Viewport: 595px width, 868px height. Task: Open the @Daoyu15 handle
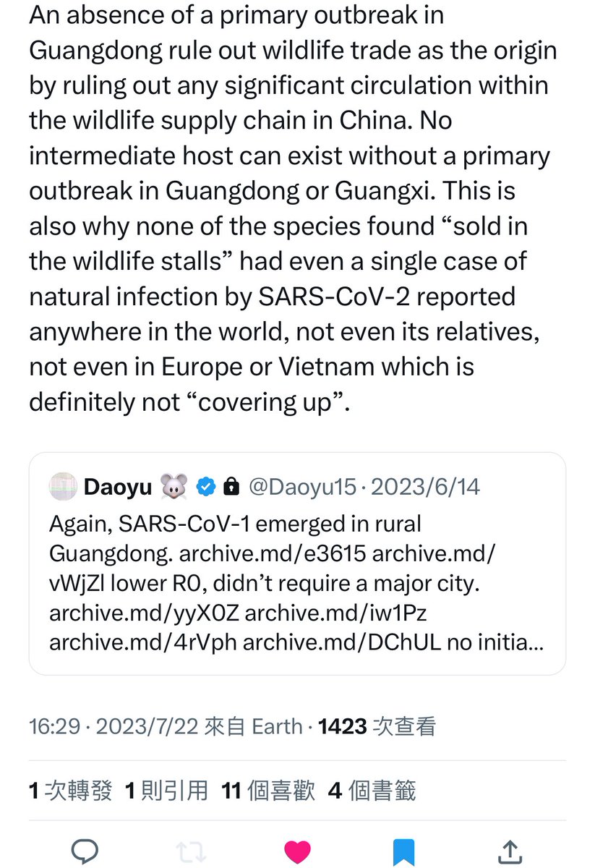[x=302, y=488]
